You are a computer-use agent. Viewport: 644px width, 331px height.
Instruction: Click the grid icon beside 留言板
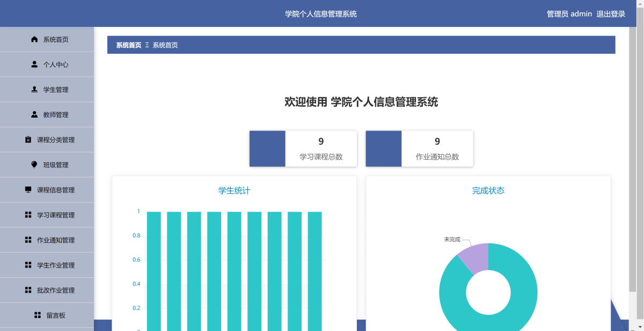tap(38, 315)
